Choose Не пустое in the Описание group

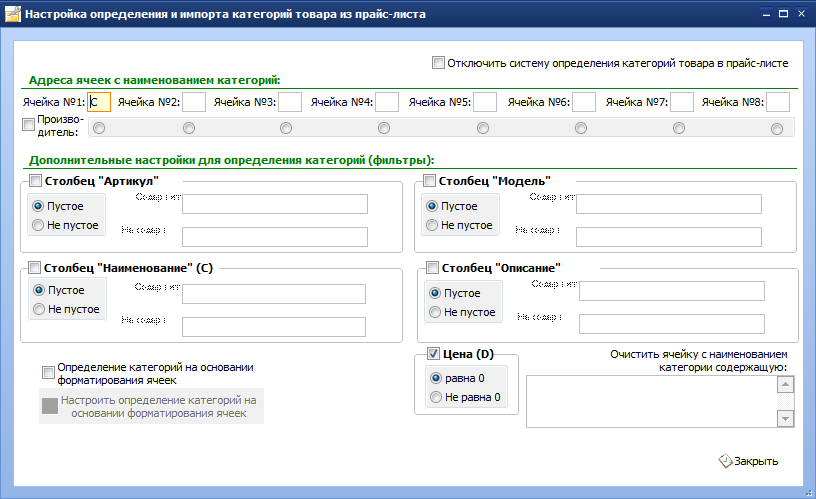[435, 312]
